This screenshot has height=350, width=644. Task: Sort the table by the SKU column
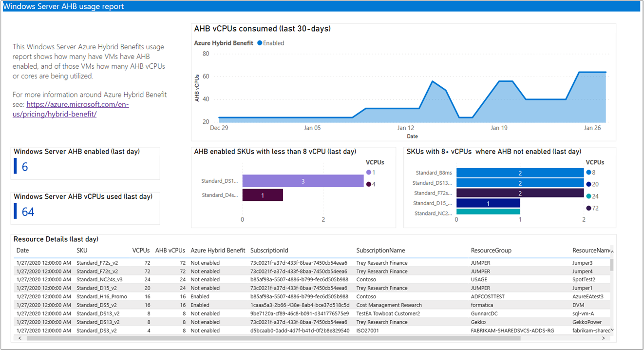click(x=81, y=250)
